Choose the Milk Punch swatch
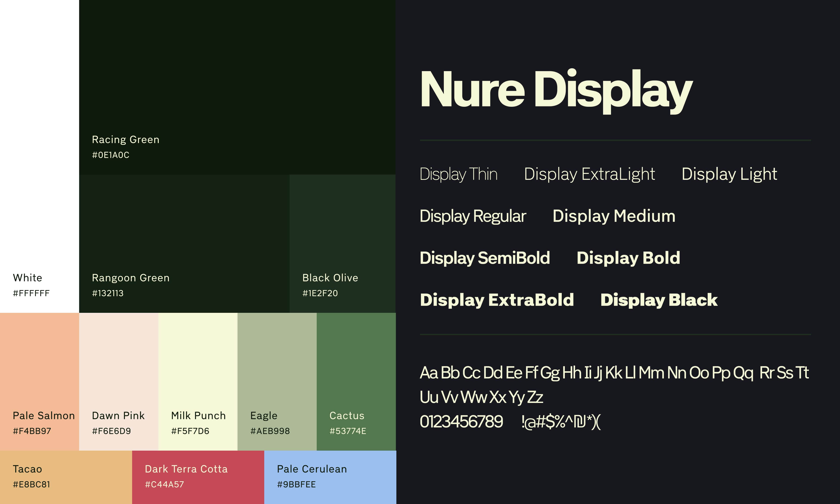 click(x=198, y=382)
